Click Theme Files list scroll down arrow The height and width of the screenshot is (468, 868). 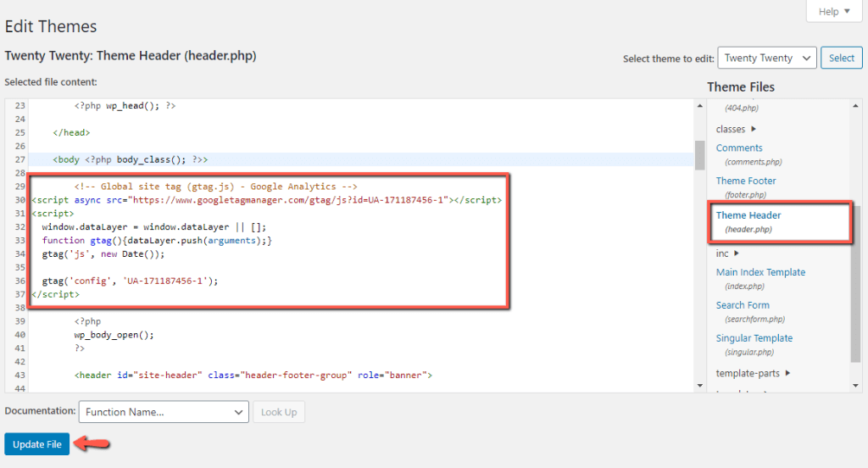[856, 386]
